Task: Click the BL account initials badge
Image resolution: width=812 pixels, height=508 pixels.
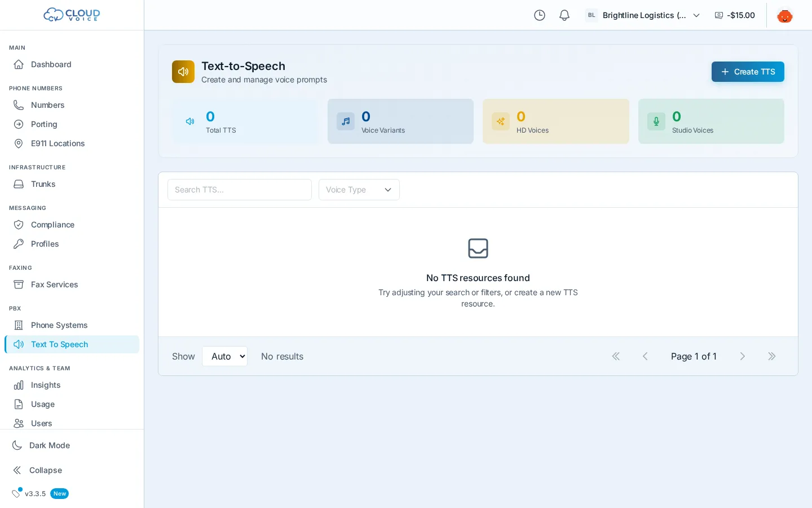Action: click(x=592, y=15)
